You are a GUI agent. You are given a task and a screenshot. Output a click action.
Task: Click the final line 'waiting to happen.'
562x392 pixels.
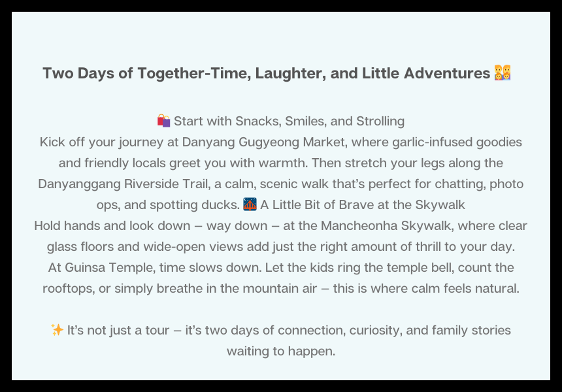[281, 351]
